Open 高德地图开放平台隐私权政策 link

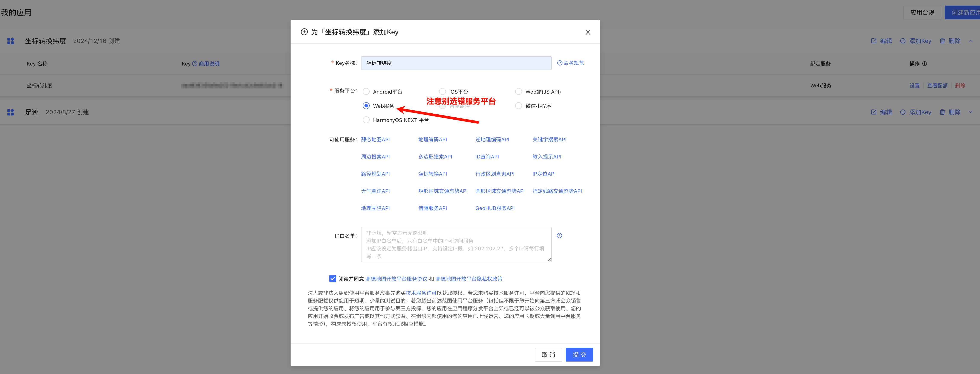pyautogui.click(x=468, y=279)
